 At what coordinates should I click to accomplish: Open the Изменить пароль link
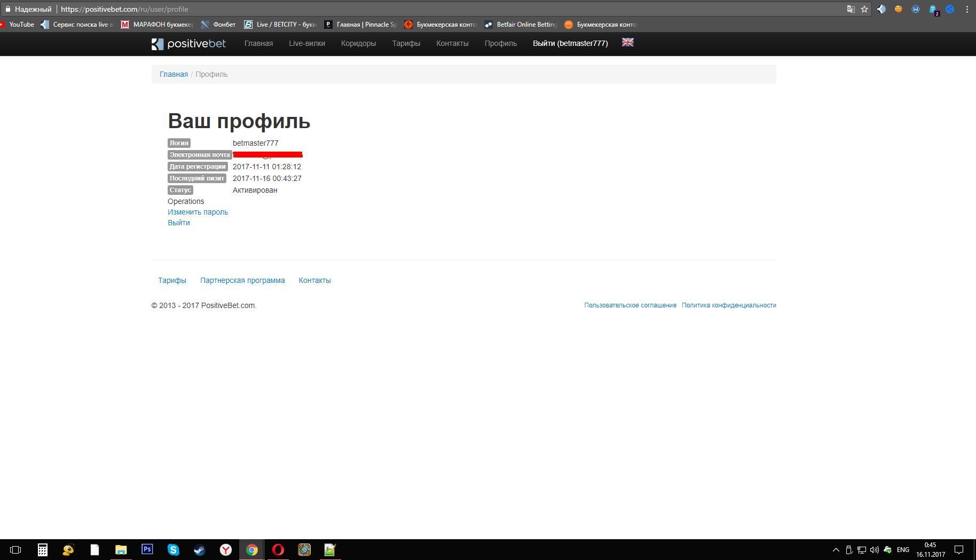tap(198, 212)
